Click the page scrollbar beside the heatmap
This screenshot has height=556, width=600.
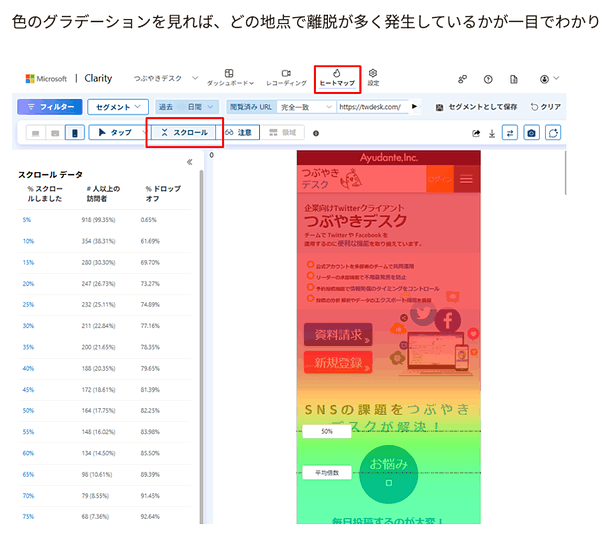(565, 173)
